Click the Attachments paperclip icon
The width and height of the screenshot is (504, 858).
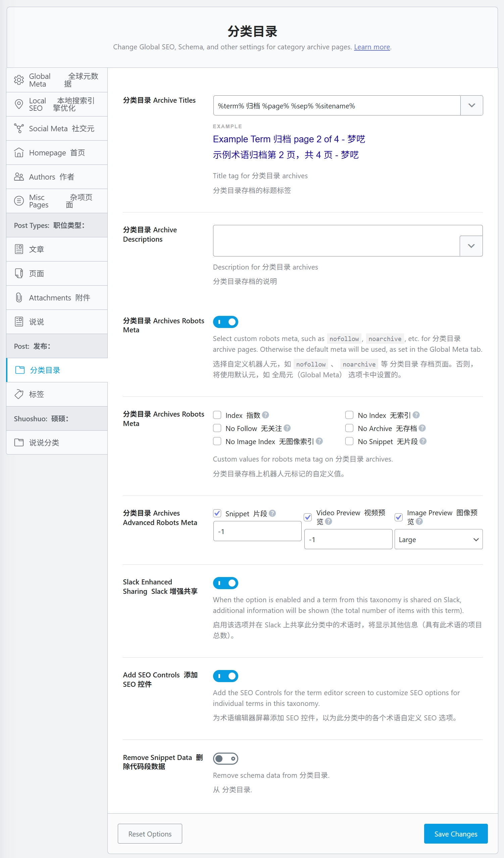[x=19, y=297]
